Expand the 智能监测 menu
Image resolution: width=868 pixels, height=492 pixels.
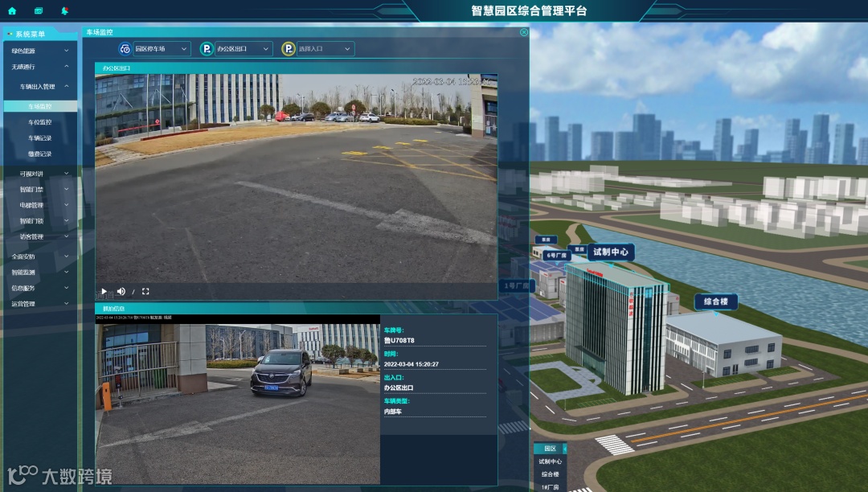(40, 272)
